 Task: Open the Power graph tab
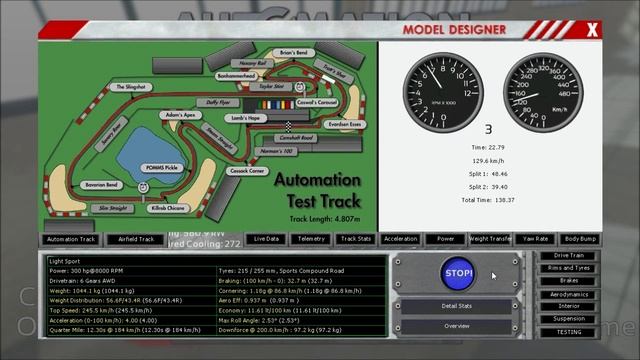445,239
